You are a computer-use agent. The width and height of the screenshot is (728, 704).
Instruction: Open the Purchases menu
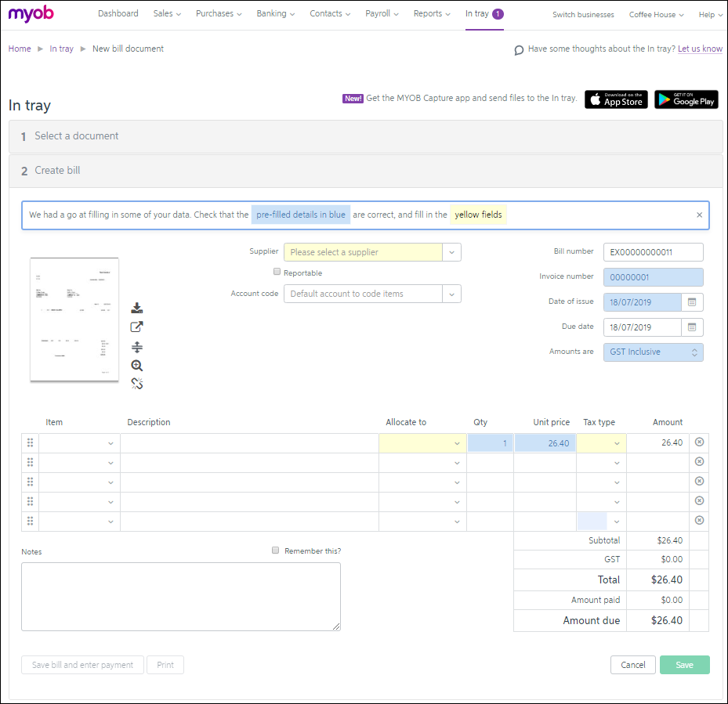coord(219,14)
